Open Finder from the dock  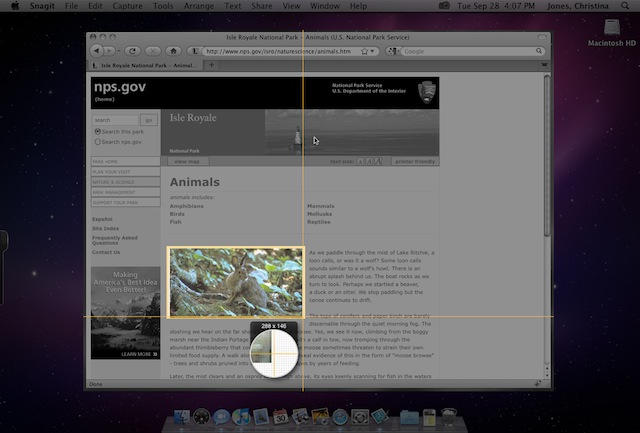(x=182, y=417)
